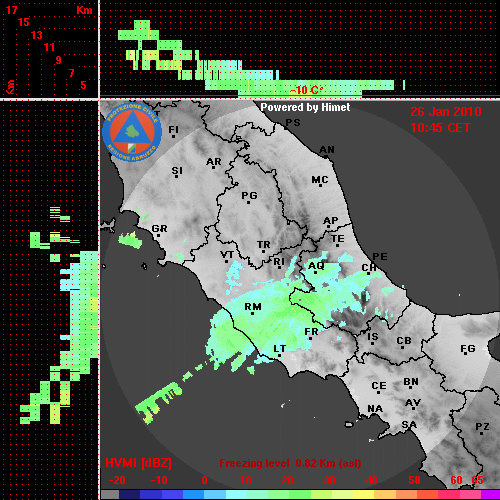Click the AN city marker on the coast
500x500 pixels.
pos(326,155)
